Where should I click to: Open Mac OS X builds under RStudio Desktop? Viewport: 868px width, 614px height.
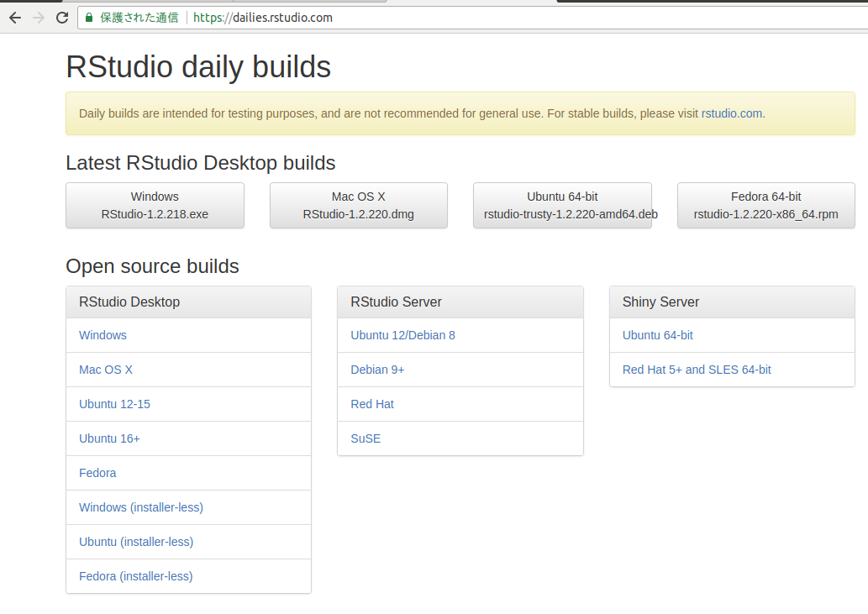106,370
